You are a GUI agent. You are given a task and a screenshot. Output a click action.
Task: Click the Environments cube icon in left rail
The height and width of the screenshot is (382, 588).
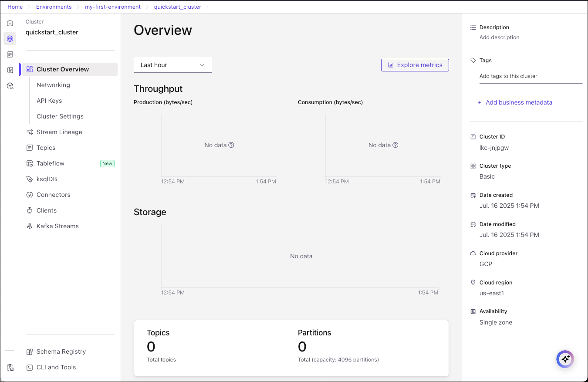[10, 39]
